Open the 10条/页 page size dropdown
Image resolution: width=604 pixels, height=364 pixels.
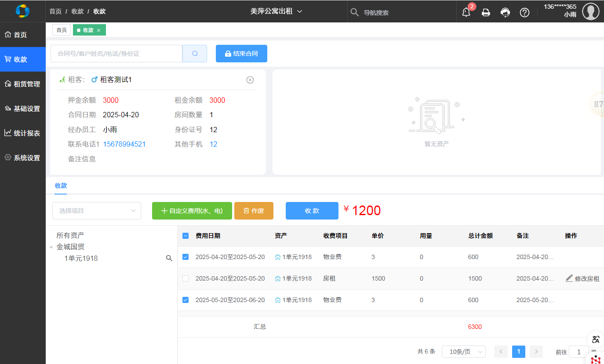(x=463, y=352)
